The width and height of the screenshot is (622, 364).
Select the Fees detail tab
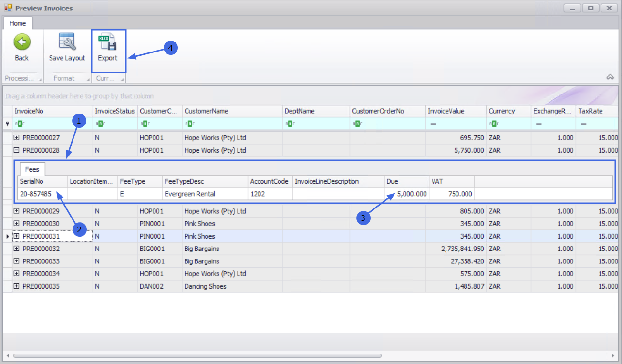point(32,169)
